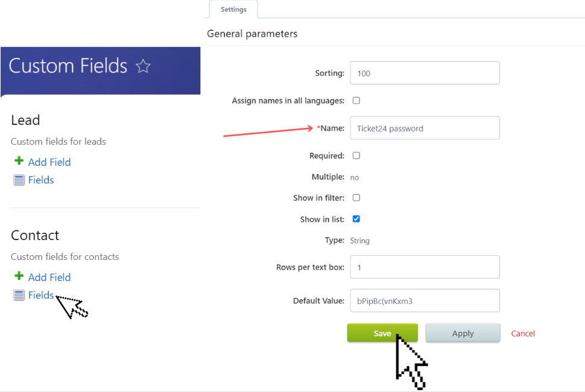Viewport: 585px width, 392px height.
Task: Click the list icon beside Contact Fields
Action: click(19, 295)
